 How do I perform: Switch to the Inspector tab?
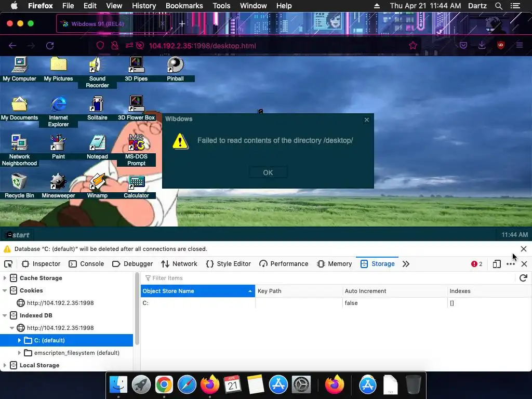(41, 264)
